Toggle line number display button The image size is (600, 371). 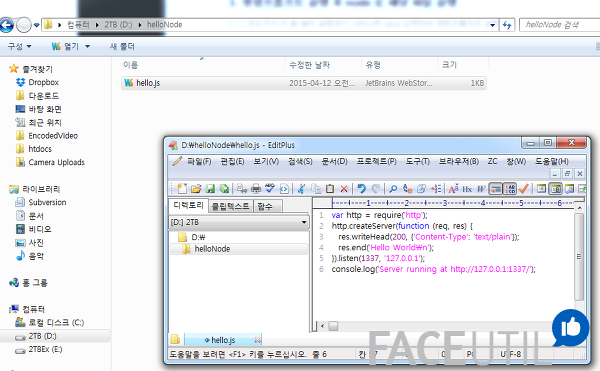pyautogui.click(x=510, y=189)
